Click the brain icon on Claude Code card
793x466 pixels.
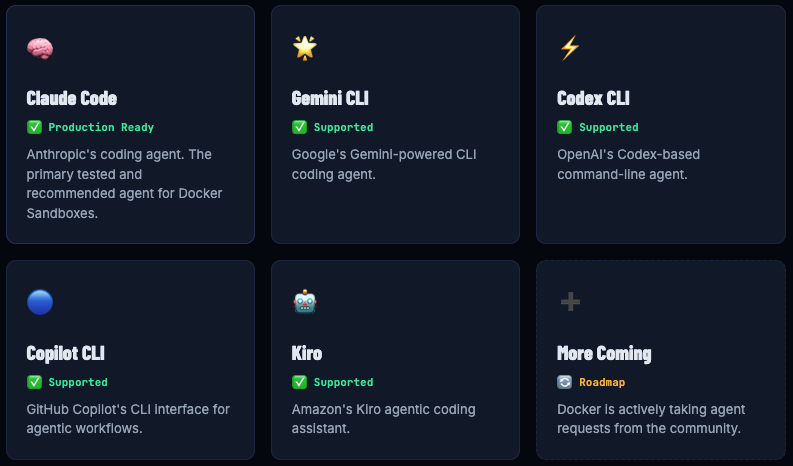click(40, 47)
